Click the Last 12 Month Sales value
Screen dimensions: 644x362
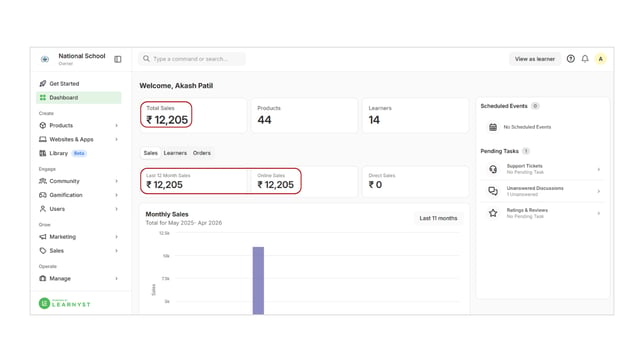[164, 185]
